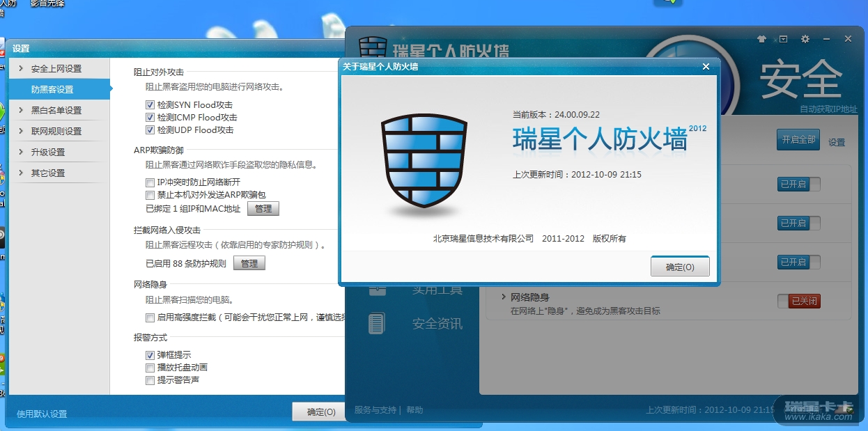Expand 黑白名单设置 in settings tree
Image resolution: width=868 pixels, height=431 pixels.
click(x=21, y=110)
